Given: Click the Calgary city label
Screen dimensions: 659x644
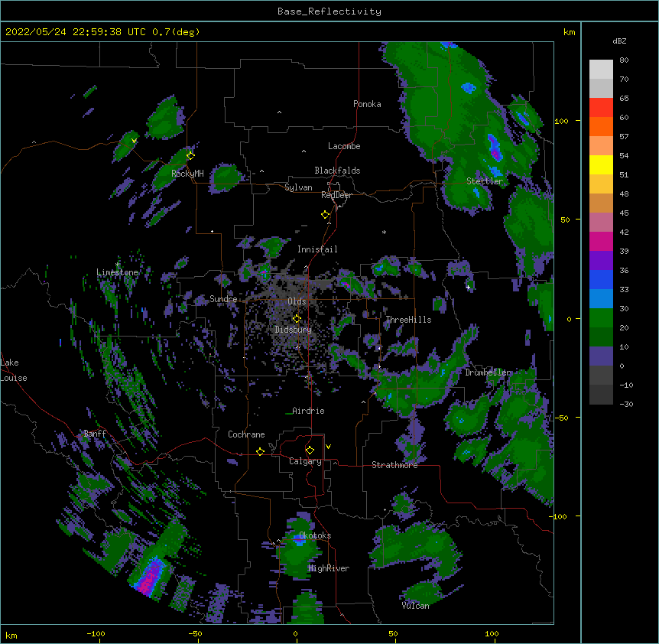Looking at the screenshot, I should [306, 461].
